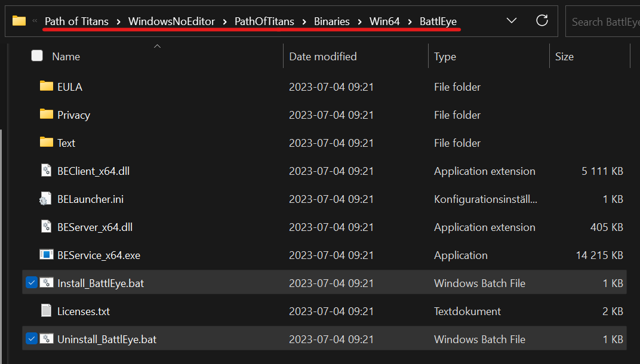
Task: Toggle the select all items checkbox
Action: [x=37, y=56]
